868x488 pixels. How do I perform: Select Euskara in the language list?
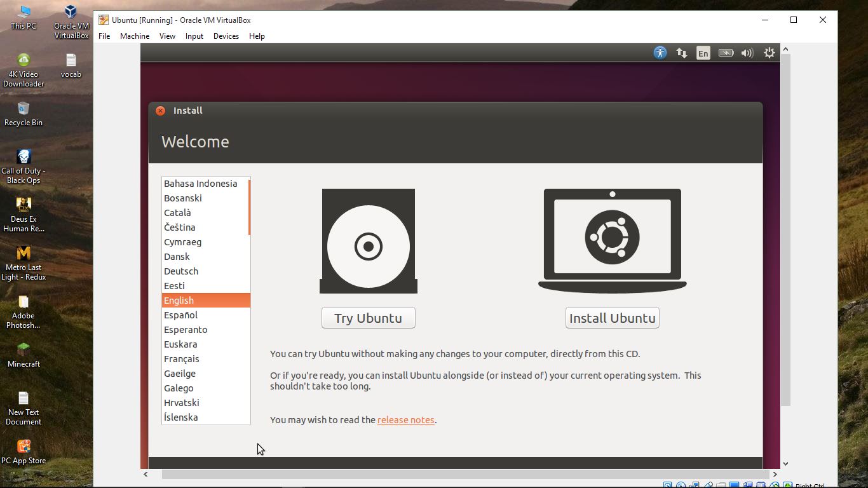pos(205,344)
